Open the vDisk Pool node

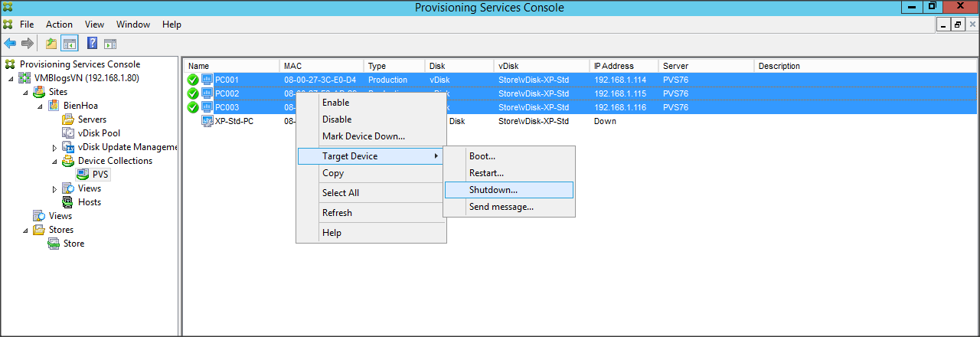coord(99,133)
